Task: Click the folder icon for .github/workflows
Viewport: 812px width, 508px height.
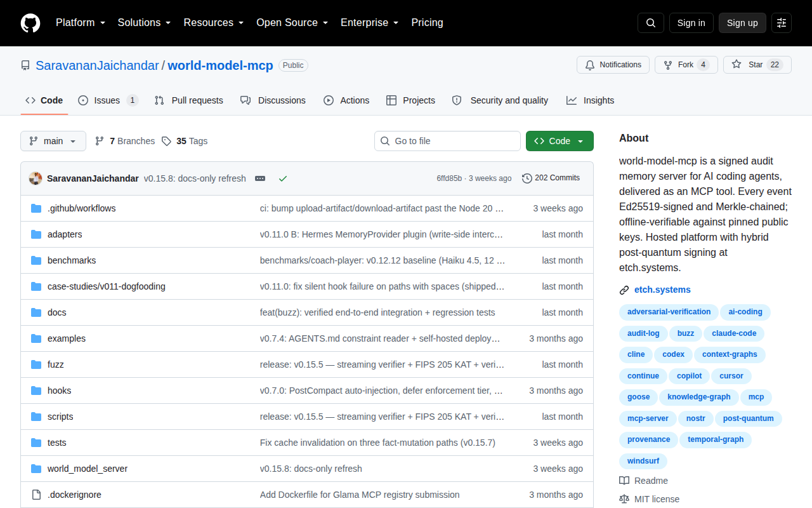Action: pyautogui.click(x=36, y=208)
